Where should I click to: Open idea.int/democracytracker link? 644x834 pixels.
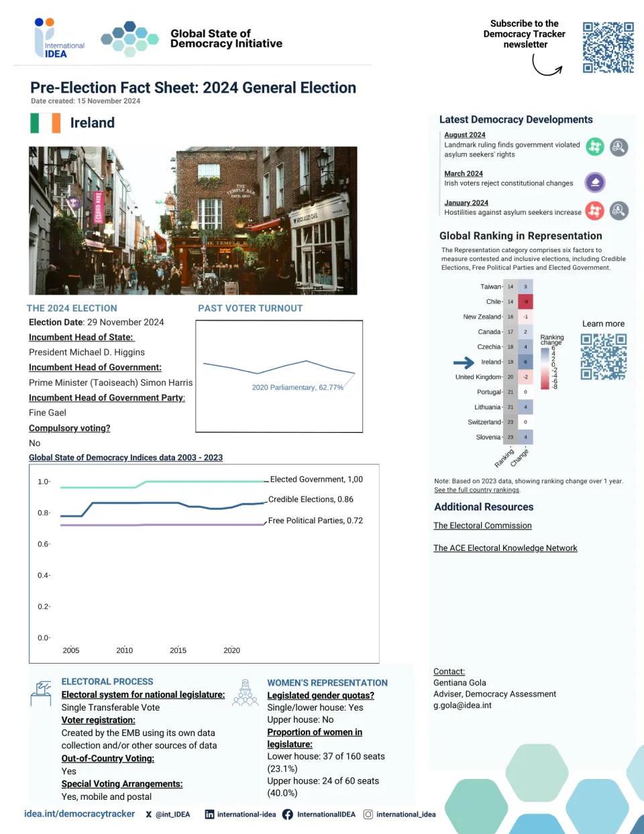coord(80,814)
